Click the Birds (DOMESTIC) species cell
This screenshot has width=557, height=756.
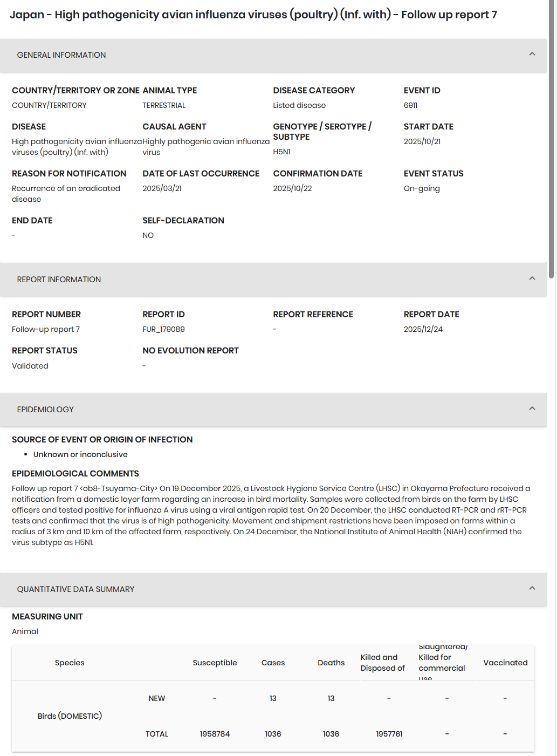[70, 716]
